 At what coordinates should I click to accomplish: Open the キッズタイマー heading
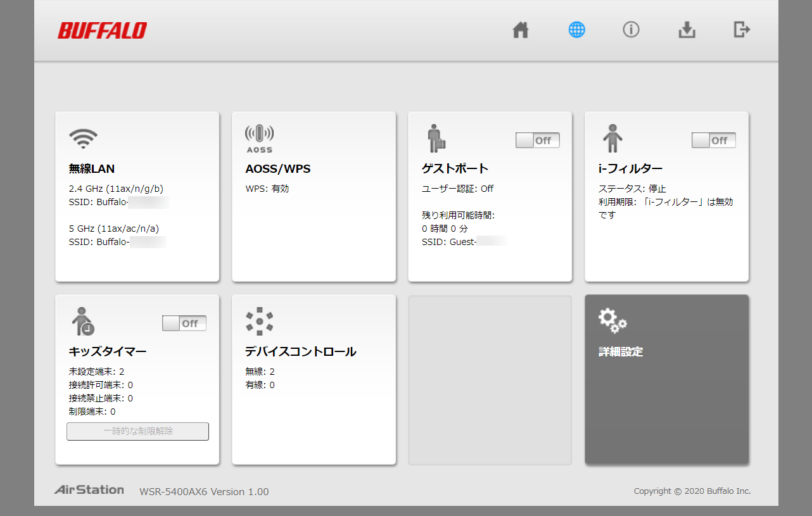(x=108, y=351)
